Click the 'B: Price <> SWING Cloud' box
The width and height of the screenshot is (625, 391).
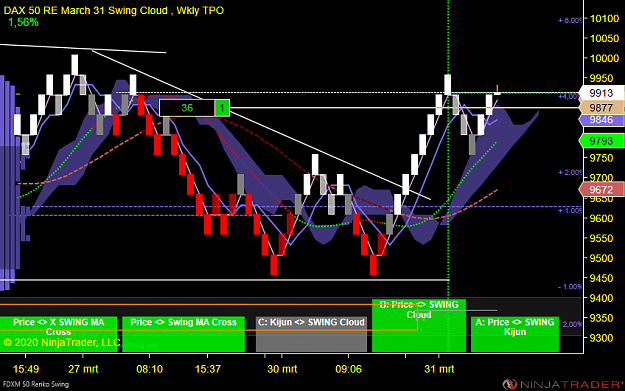click(x=419, y=325)
